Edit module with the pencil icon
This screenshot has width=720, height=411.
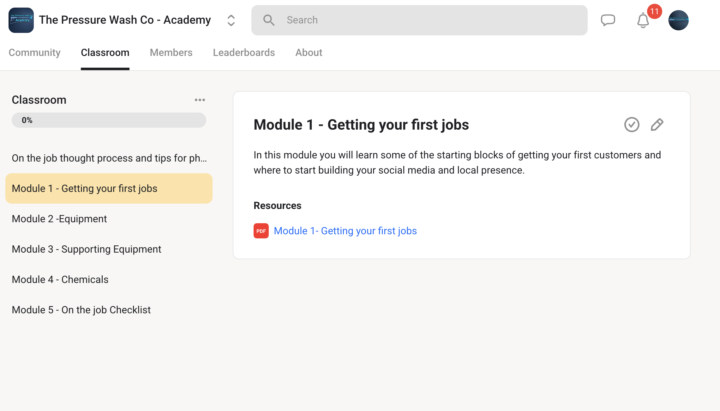click(657, 125)
